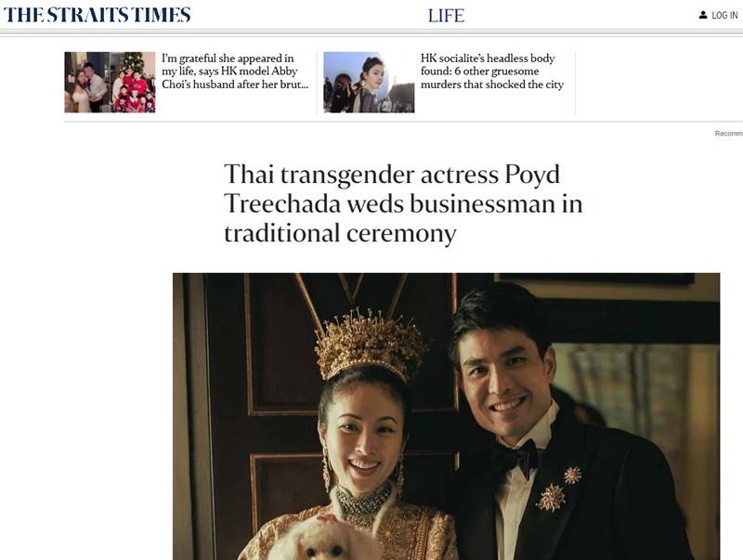The width and height of the screenshot is (743, 560).
Task: Click the bride's jeweled choker necklace
Action: pos(362,504)
